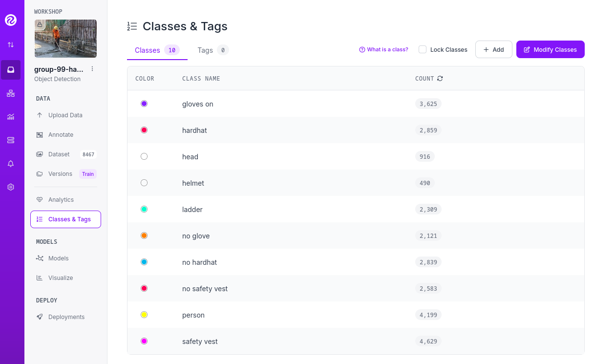Click the CLASS NAME column header
The height and width of the screenshot is (364, 594).
pyautogui.click(x=201, y=78)
